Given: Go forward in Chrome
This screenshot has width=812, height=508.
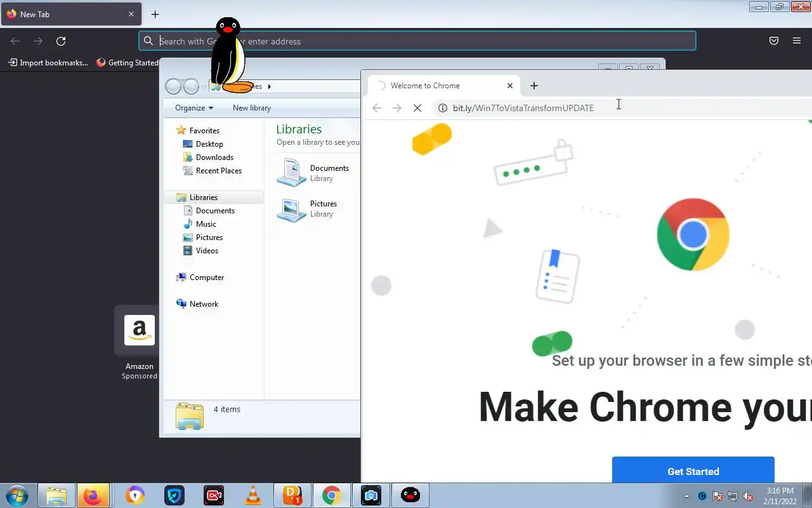Looking at the screenshot, I should 397,108.
